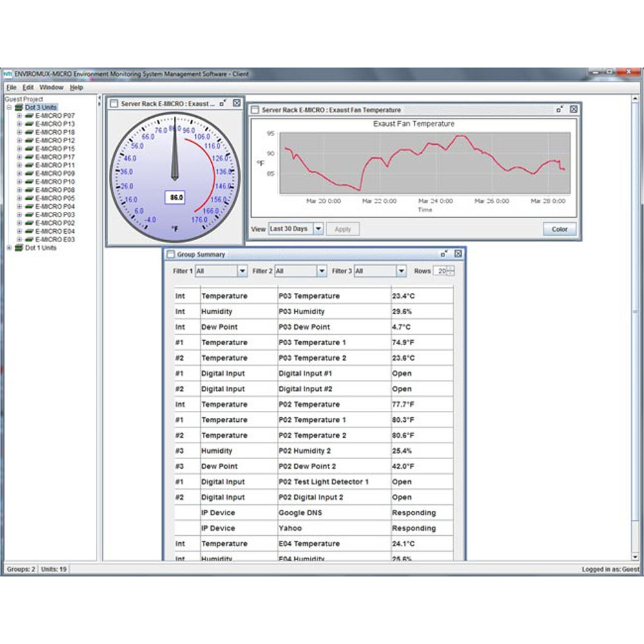Open the Filter 1 dropdown
This screenshot has height=644, width=644.
pyautogui.click(x=242, y=271)
